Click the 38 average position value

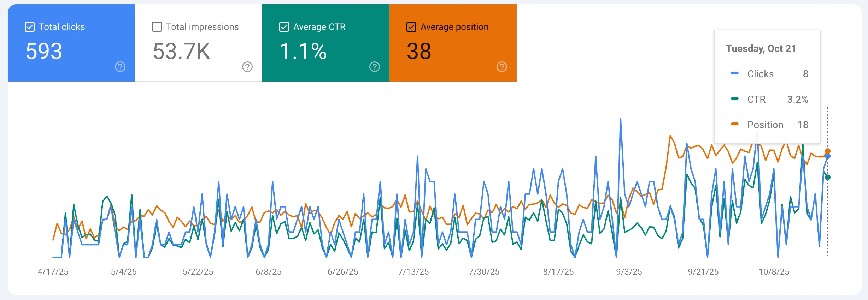click(419, 51)
